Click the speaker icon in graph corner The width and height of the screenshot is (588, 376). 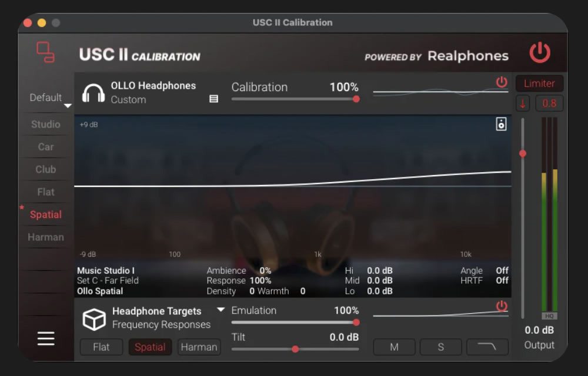pos(502,124)
